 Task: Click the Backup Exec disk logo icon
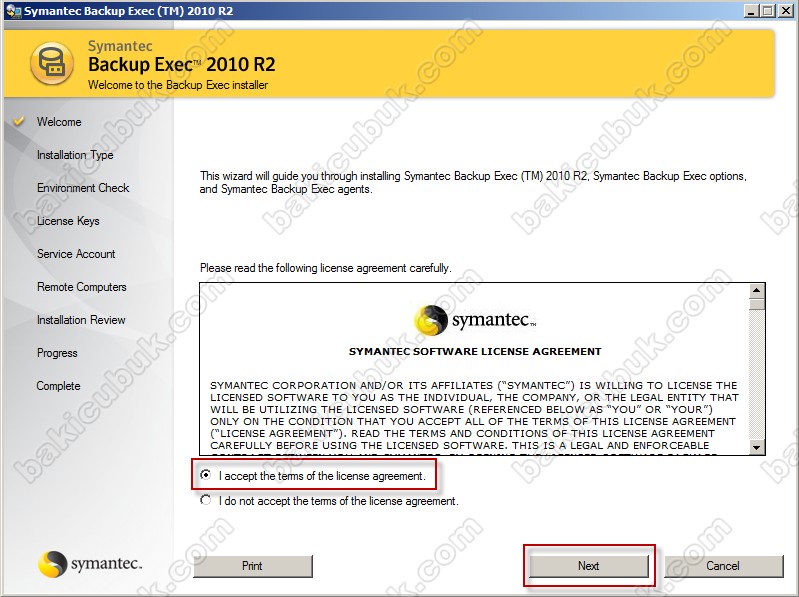[x=51, y=64]
